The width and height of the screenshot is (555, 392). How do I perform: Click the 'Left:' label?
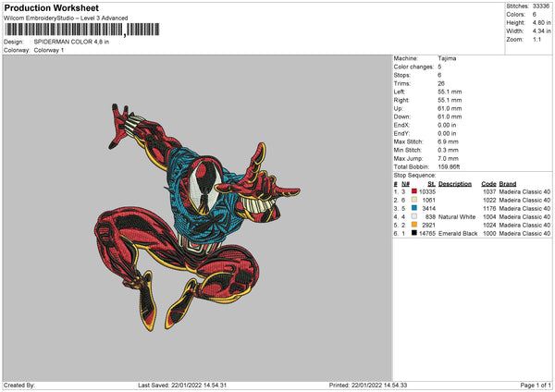coord(400,92)
